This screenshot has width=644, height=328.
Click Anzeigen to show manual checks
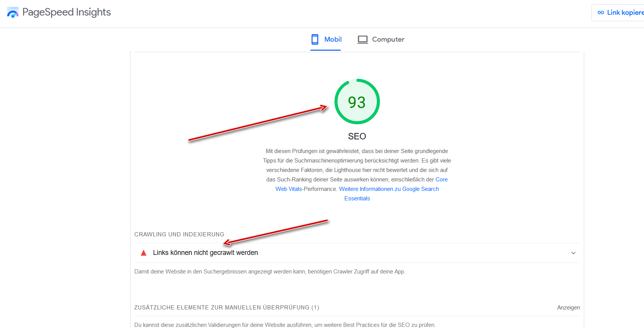568,308
